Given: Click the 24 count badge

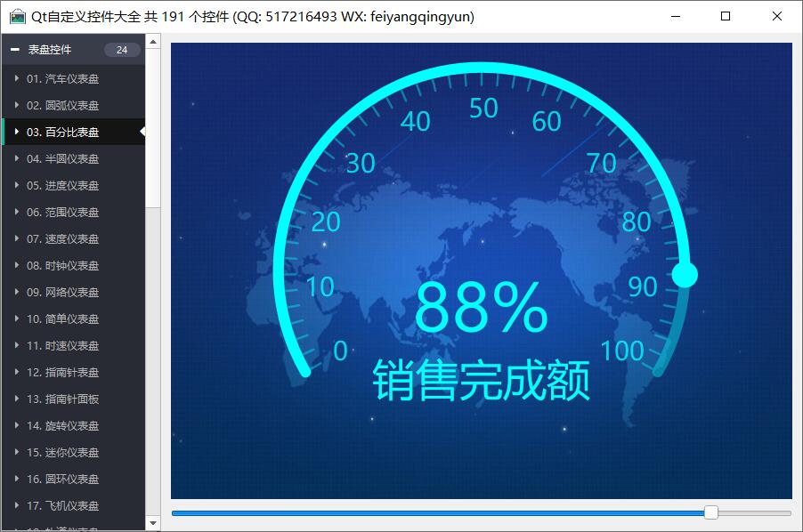Looking at the screenshot, I should coord(122,50).
